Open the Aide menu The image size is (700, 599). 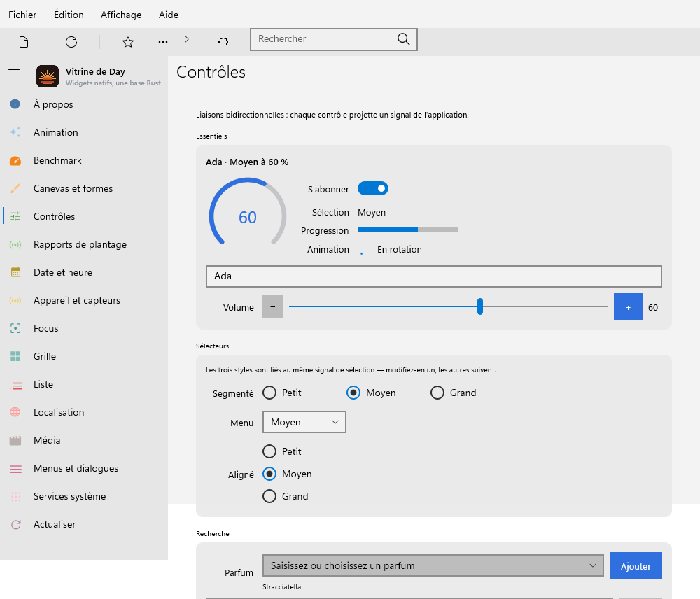point(168,15)
